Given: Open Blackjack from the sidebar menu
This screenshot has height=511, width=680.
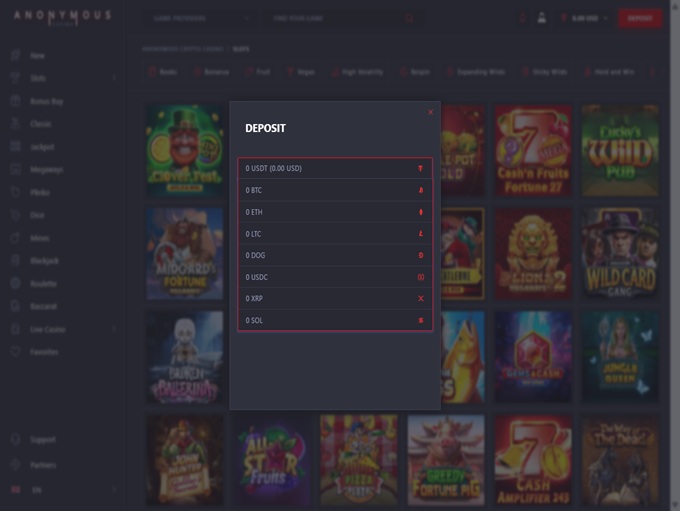Looking at the screenshot, I should [x=45, y=261].
